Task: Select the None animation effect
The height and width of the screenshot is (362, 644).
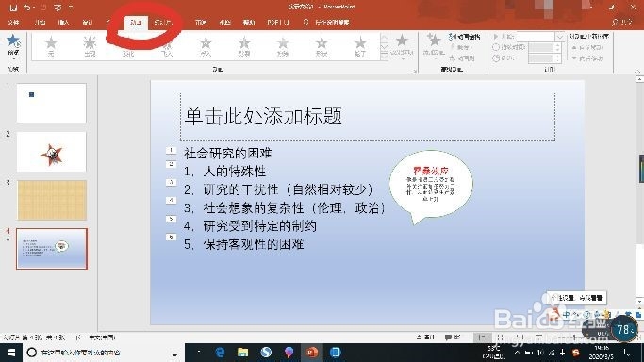Action: (x=51, y=45)
